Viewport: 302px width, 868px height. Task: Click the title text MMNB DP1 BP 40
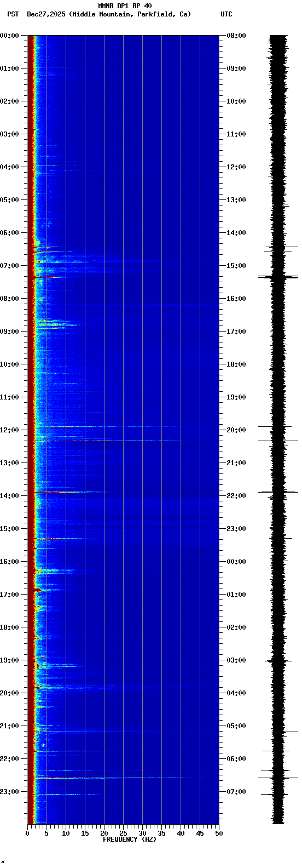pyautogui.click(x=125, y=6)
